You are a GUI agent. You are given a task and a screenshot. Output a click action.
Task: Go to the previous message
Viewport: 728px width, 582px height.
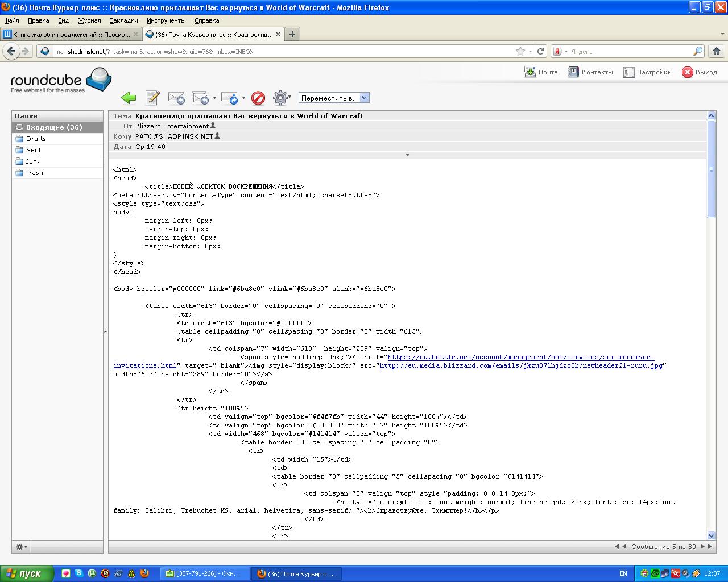pos(624,547)
